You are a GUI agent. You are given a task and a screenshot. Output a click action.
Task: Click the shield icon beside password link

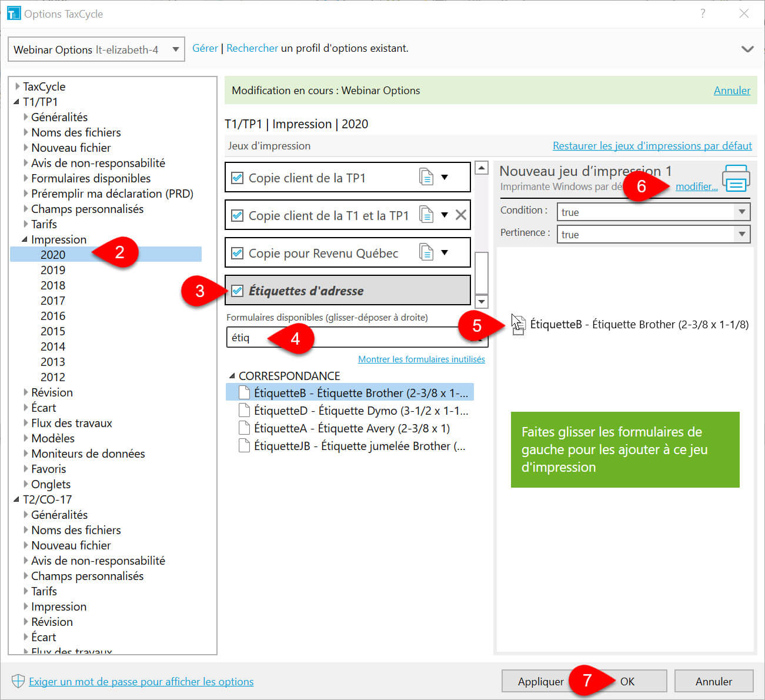pos(18,681)
